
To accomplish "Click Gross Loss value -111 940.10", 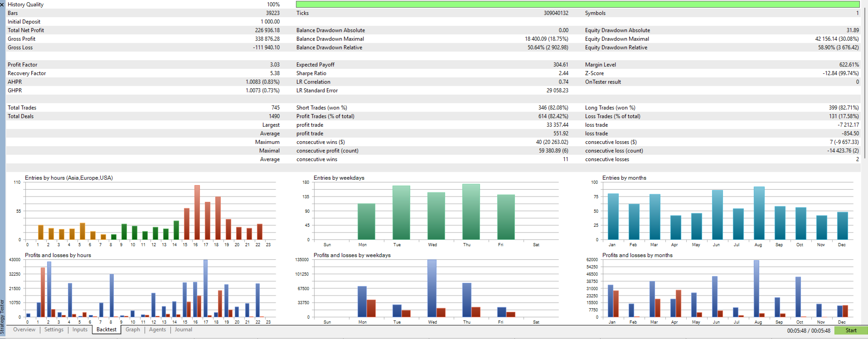I will (x=267, y=48).
